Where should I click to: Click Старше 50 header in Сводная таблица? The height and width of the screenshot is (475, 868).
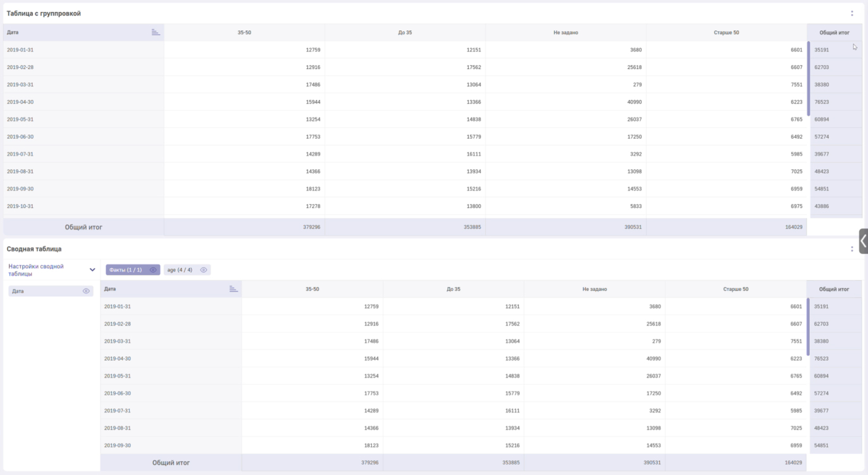pyautogui.click(x=736, y=289)
